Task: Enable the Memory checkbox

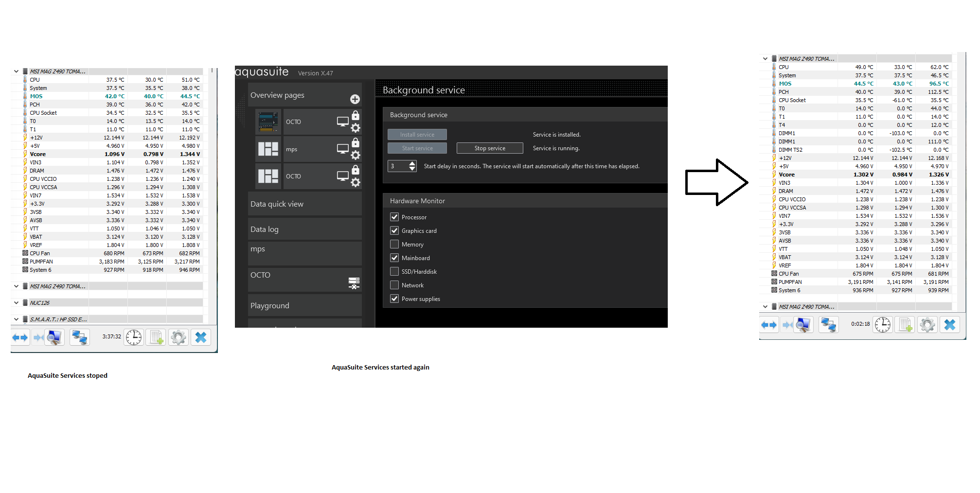Action: click(394, 244)
